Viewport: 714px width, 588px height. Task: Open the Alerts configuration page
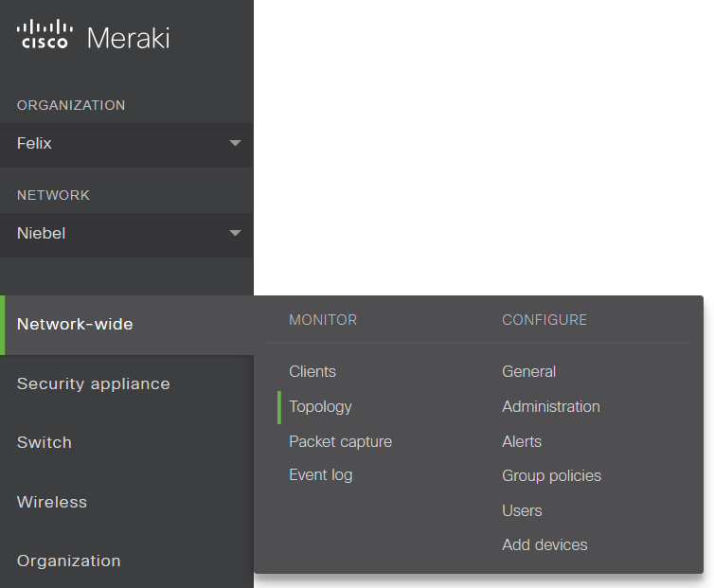tap(522, 441)
